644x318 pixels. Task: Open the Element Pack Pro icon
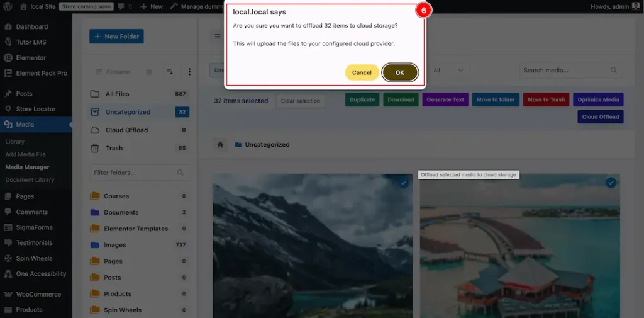tap(8, 73)
